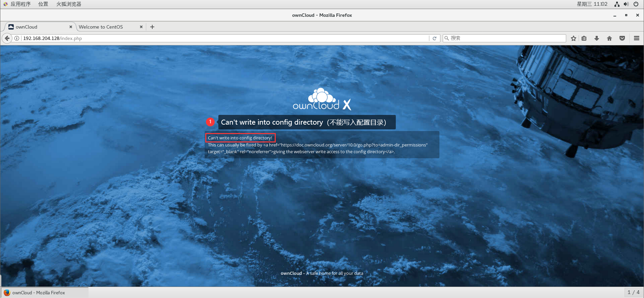Open the clock showing 星期三 11:02

pos(592,4)
